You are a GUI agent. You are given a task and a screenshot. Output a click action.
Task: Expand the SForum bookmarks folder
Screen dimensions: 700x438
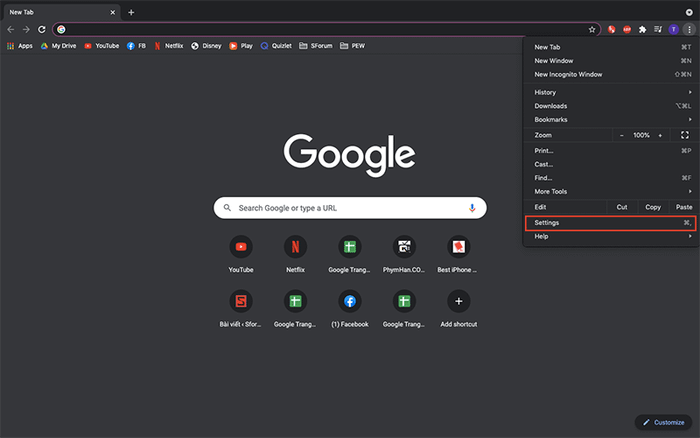(x=316, y=46)
